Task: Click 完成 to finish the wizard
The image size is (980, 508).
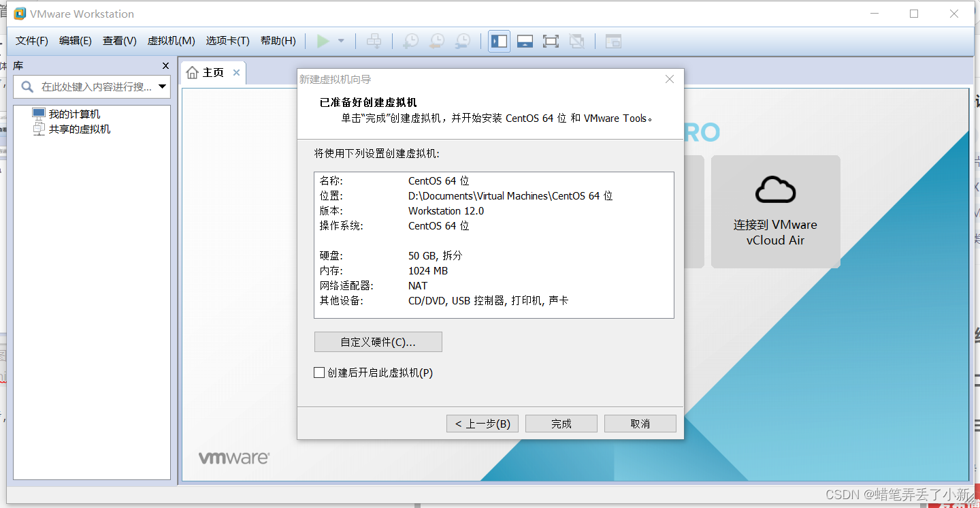Action: (561, 424)
